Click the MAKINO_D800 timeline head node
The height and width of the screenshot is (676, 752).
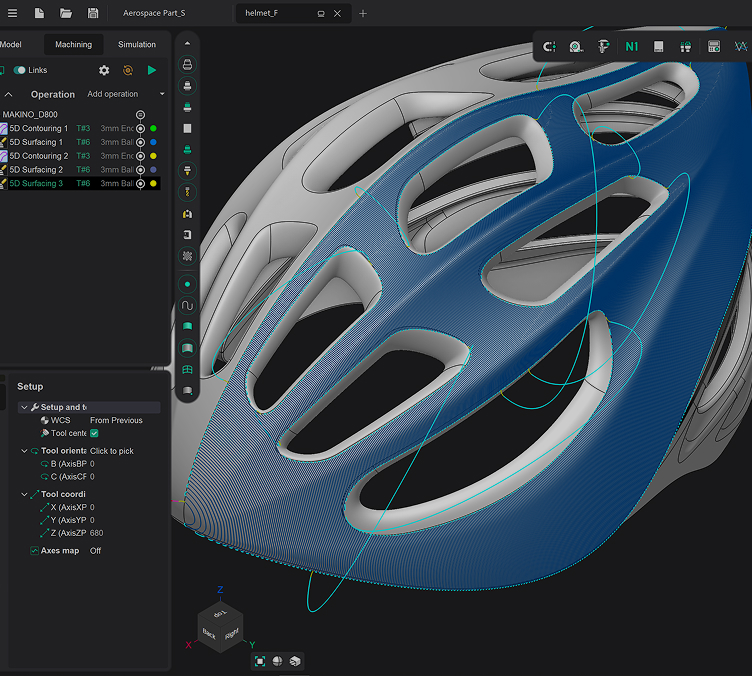(141, 115)
